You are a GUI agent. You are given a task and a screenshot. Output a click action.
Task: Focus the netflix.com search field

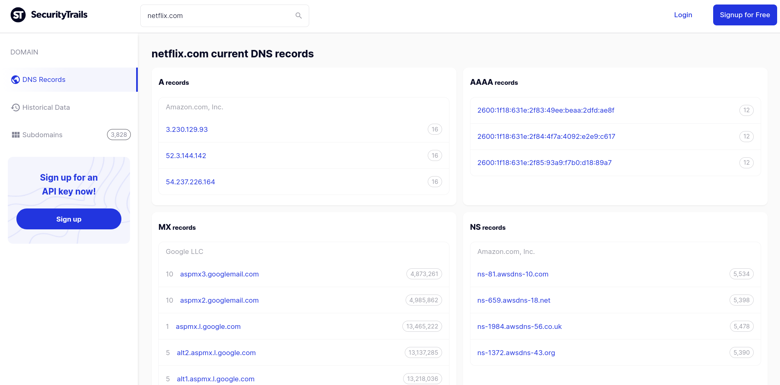click(x=224, y=15)
